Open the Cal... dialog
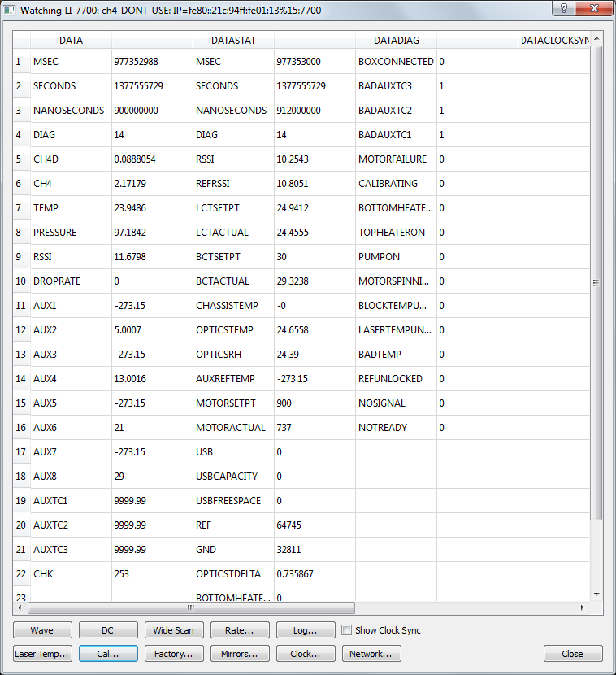616x675 pixels. [x=108, y=654]
